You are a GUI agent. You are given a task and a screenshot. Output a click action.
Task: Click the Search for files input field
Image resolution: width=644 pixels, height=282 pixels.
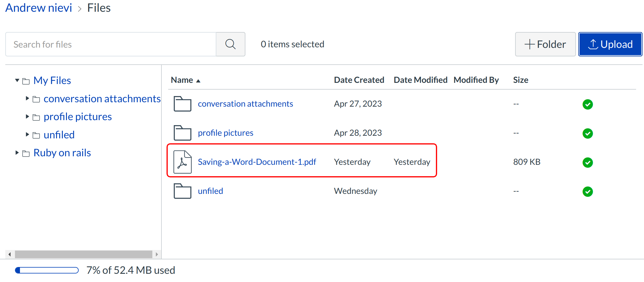(x=111, y=44)
